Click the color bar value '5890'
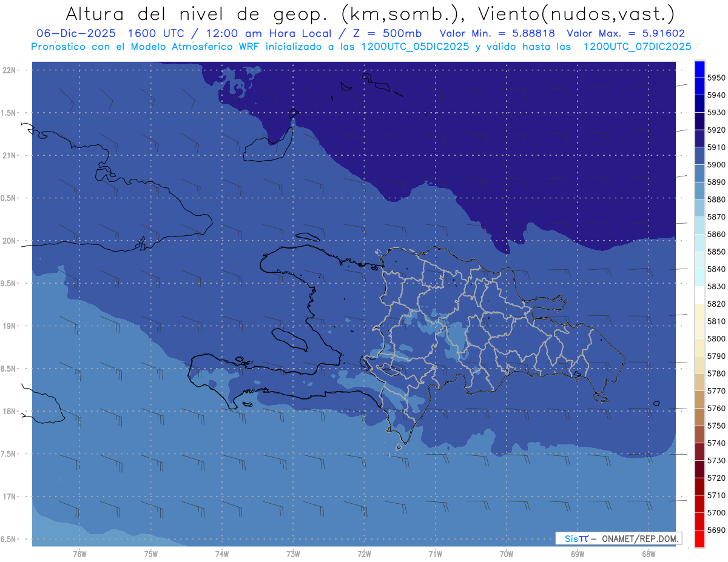The width and height of the screenshot is (728, 562). coord(716,182)
